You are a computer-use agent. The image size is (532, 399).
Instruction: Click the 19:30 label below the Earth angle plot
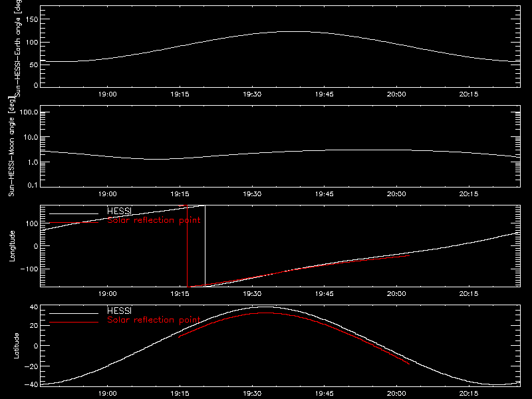(x=252, y=94)
